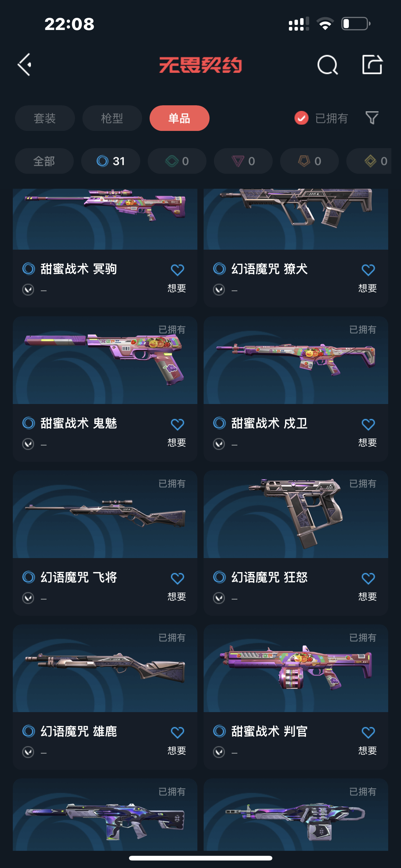Open the filter funnel icon
This screenshot has height=868, width=401.
pyautogui.click(x=372, y=118)
